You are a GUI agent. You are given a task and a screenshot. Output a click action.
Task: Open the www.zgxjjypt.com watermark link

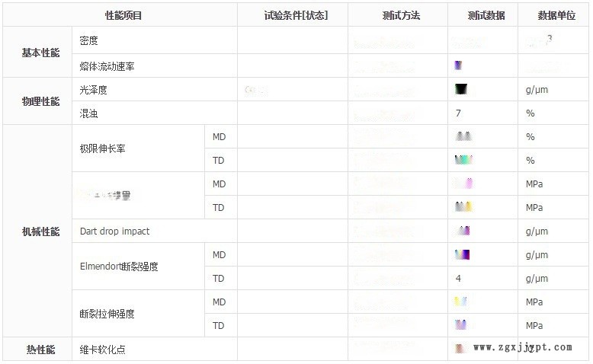coord(522,347)
